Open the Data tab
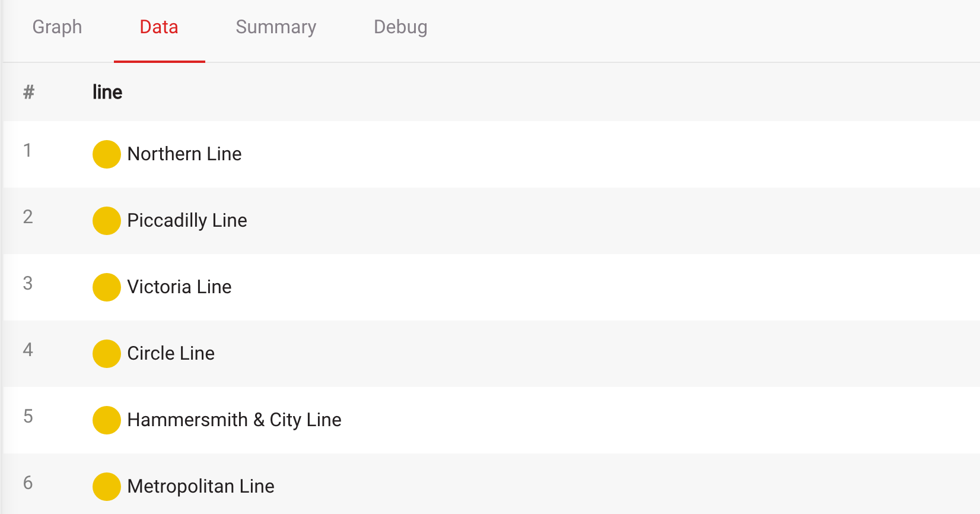 [x=159, y=27]
